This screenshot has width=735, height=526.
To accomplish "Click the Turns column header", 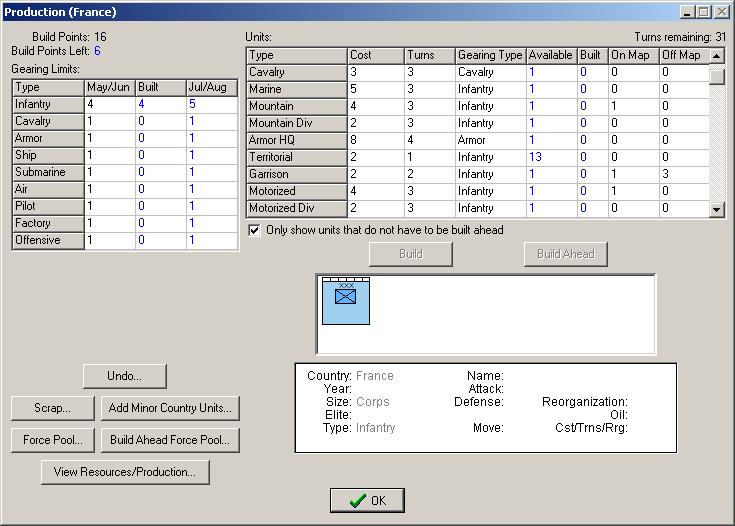I will pyautogui.click(x=429, y=55).
